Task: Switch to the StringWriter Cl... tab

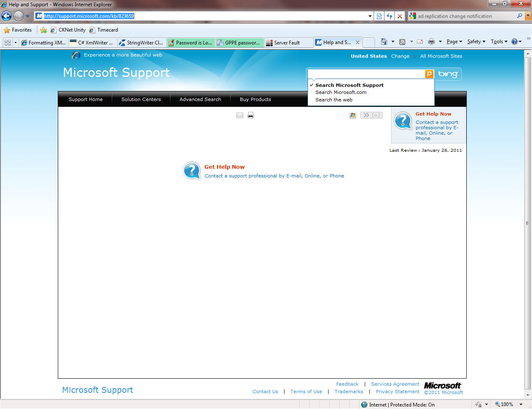Action: point(142,42)
